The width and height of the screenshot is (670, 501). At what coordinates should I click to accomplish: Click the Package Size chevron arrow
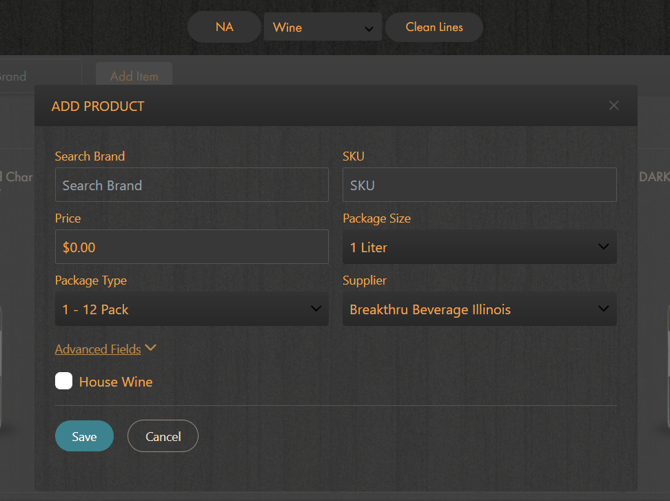603,247
